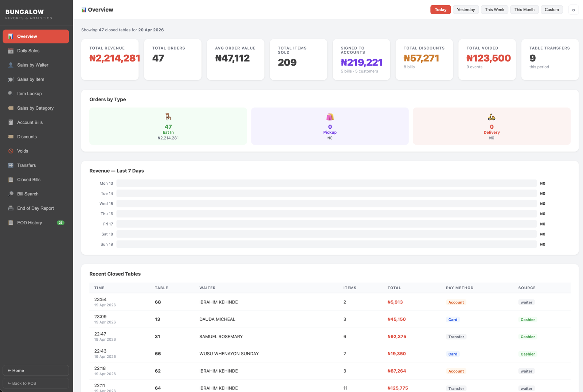Click the Signed to Accounts ₦219,221 value
583x392 pixels.
pos(361,63)
